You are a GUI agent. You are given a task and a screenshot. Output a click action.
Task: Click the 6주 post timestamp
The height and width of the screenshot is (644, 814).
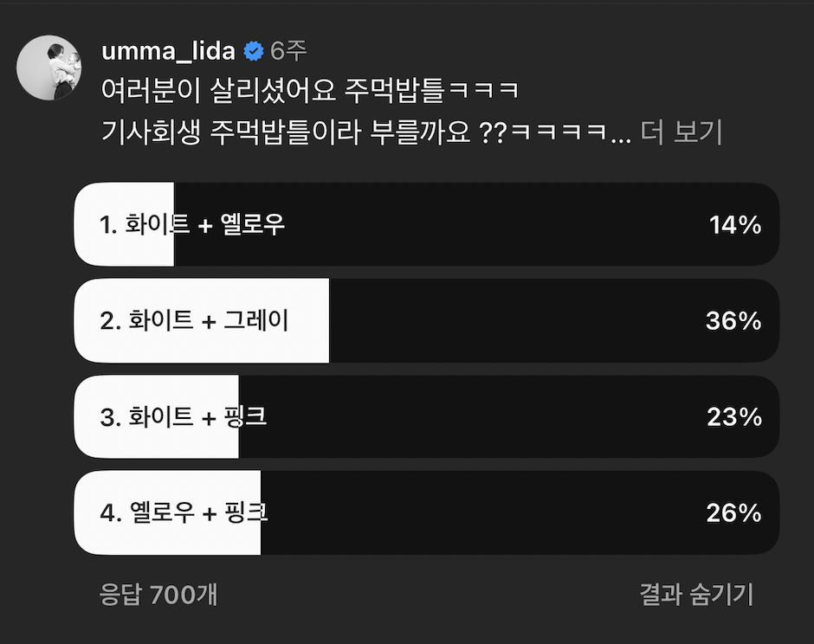[x=288, y=52]
